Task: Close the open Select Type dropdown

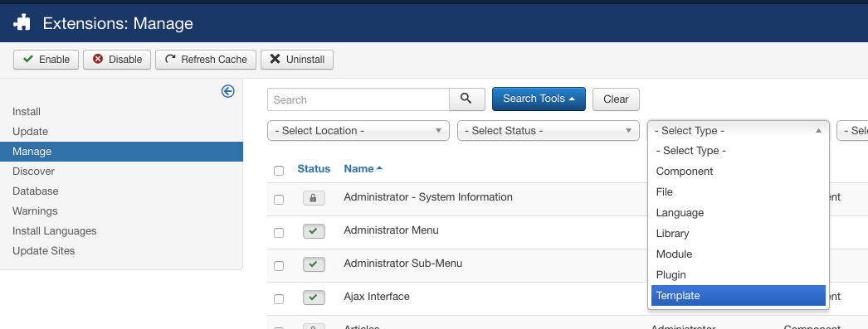Action: 739,130
